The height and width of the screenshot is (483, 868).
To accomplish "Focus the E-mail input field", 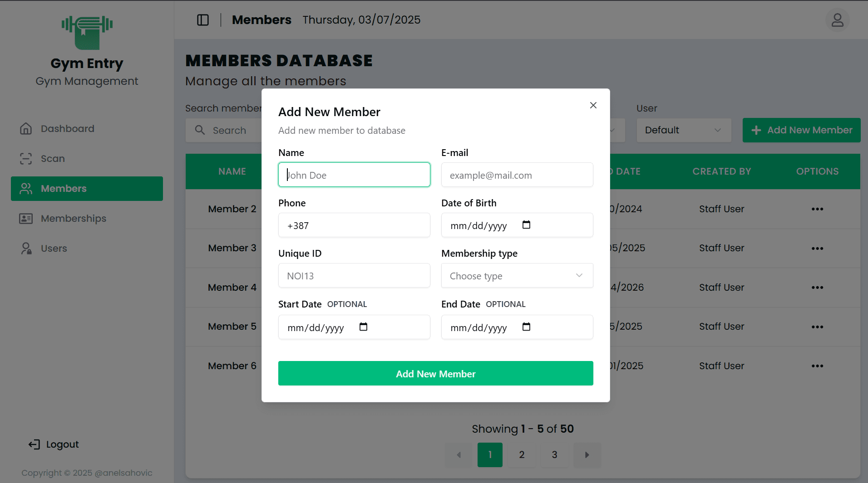I will click(x=517, y=175).
